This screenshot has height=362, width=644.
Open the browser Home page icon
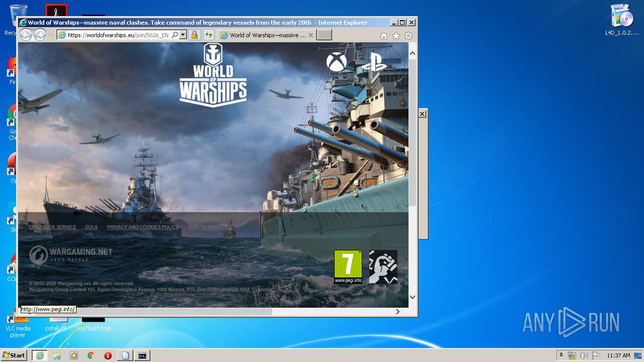tap(384, 36)
